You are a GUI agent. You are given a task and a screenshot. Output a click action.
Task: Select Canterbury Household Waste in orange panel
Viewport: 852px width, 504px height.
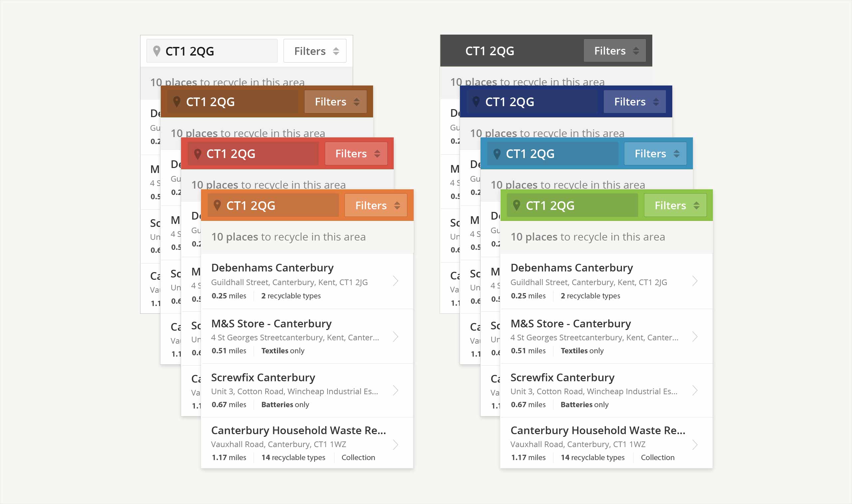tap(298, 430)
